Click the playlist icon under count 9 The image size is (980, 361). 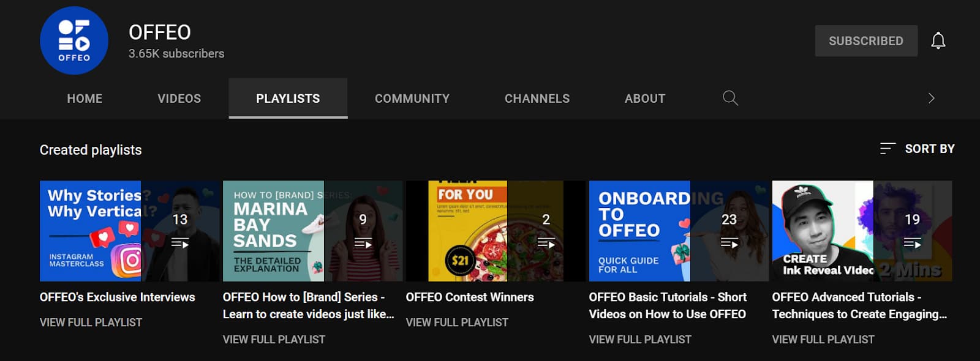click(x=363, y=244)
